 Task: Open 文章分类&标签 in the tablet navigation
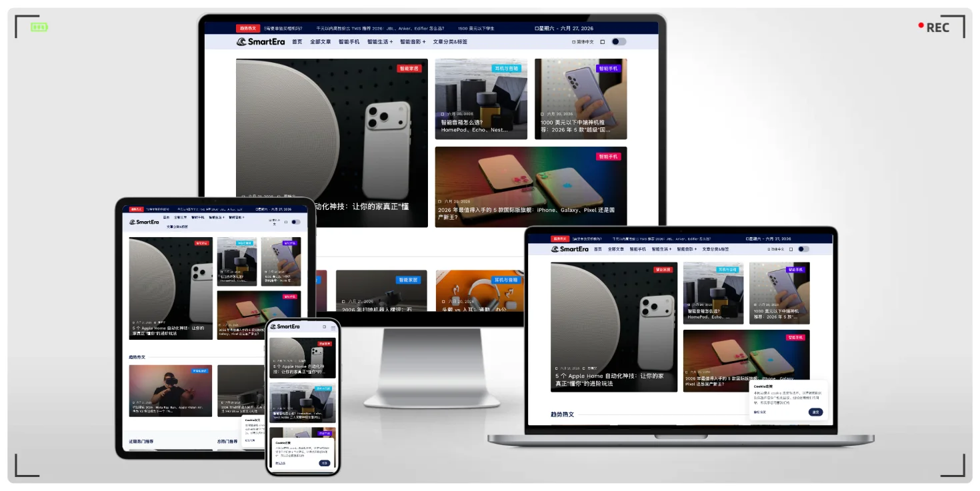point(177,227)
